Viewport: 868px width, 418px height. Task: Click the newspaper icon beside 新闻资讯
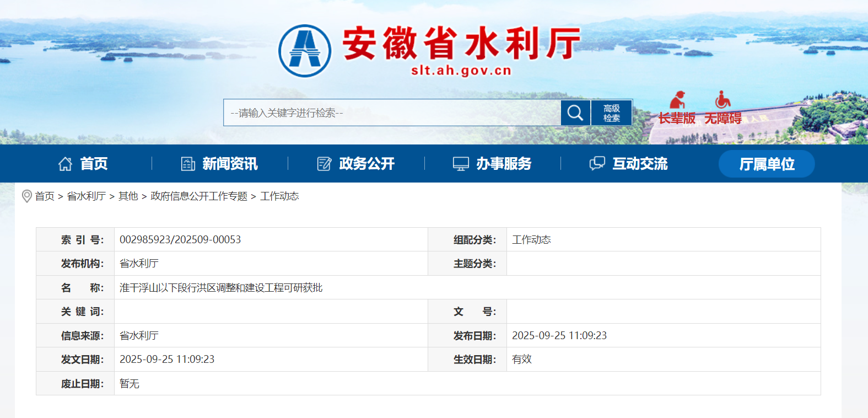tap(188, 164)
